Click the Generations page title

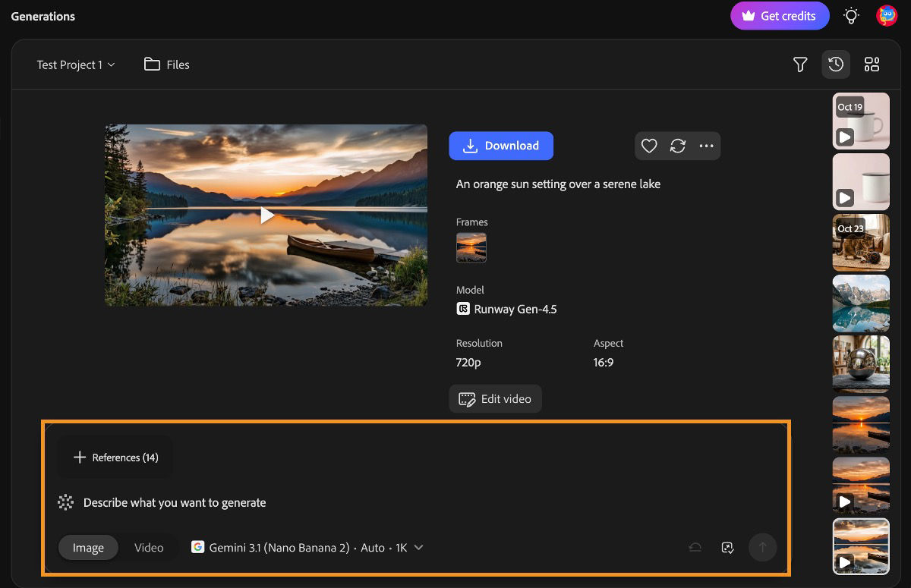pos(43,16)
